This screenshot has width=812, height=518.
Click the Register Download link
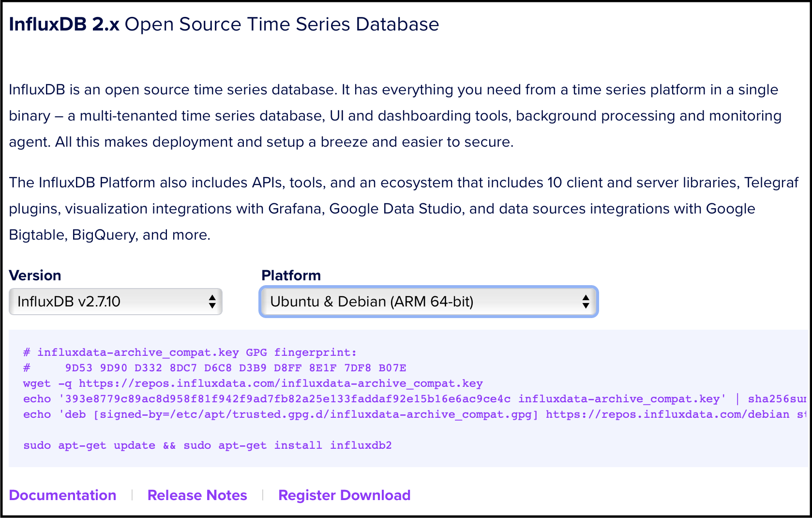click(345, 495)
